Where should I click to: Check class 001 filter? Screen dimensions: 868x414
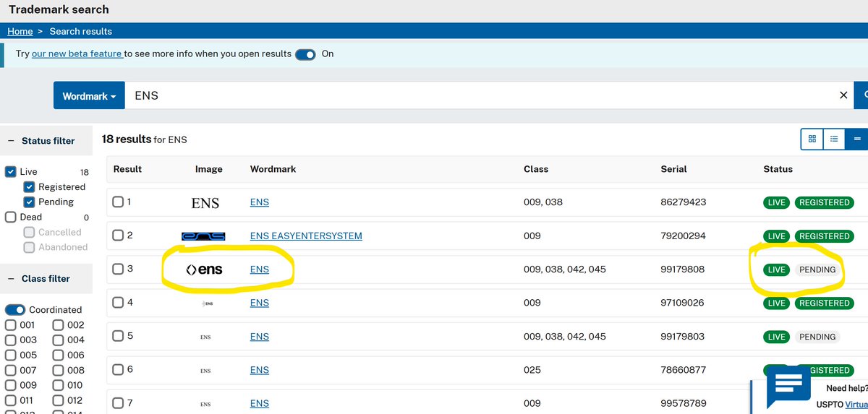(x=11, y=325)
